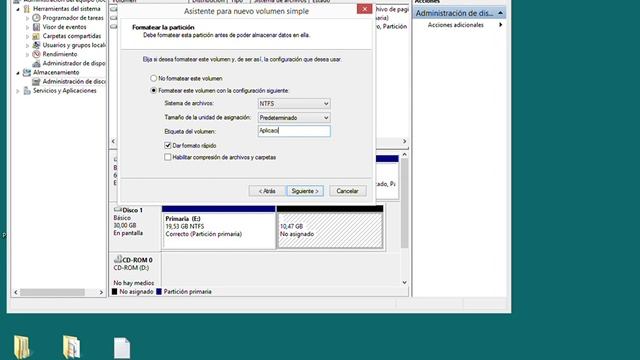This screenshot has height=360, width=640.
Task: Click the Disco 1 disk icon
Action: [x=118, y=209]
